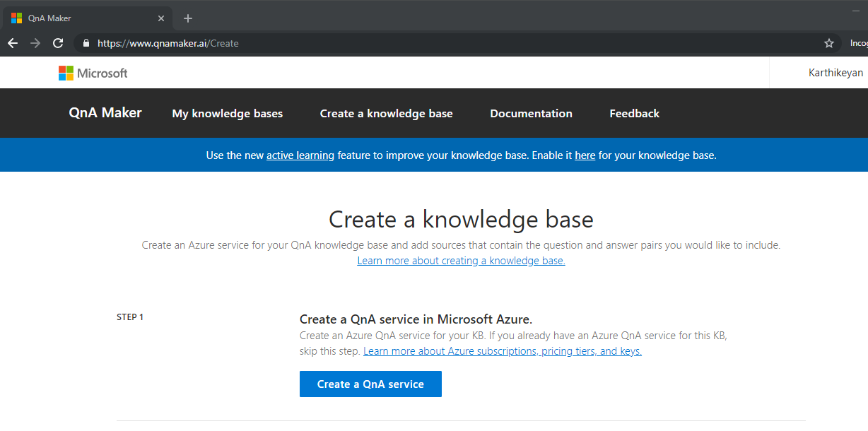Viewport: 868px width, 431px height.
Task: Click the padlock site security icon
Action: tap(86, 43)
